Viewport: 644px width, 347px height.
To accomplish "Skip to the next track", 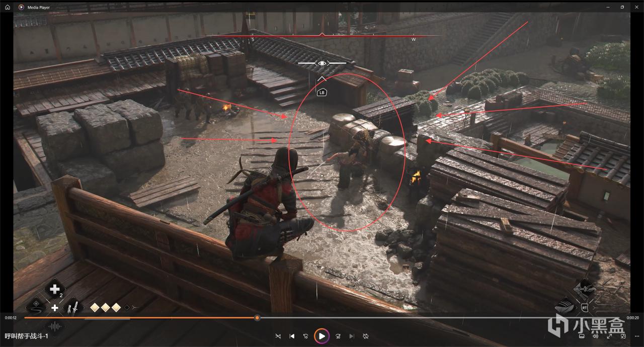I will [x=352, y=336].
